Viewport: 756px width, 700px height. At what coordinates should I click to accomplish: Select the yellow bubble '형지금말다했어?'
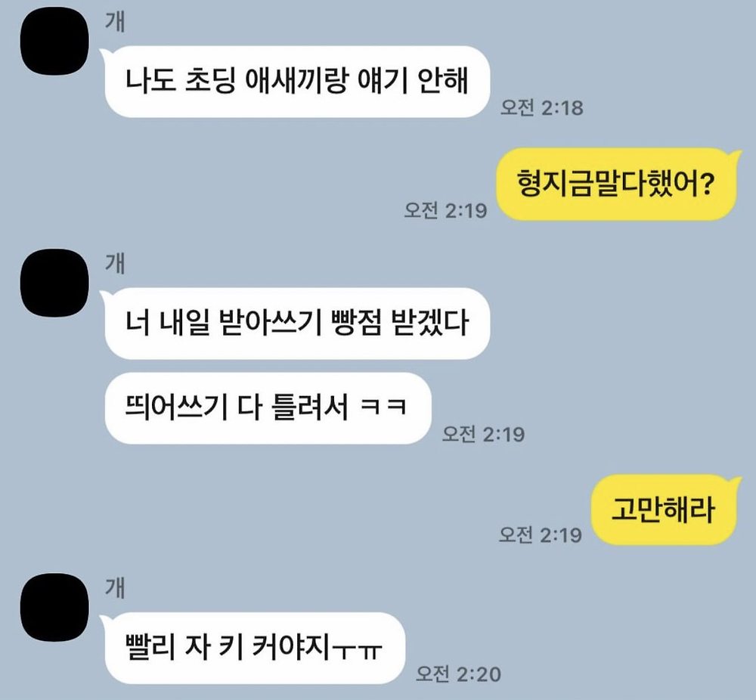618,184
